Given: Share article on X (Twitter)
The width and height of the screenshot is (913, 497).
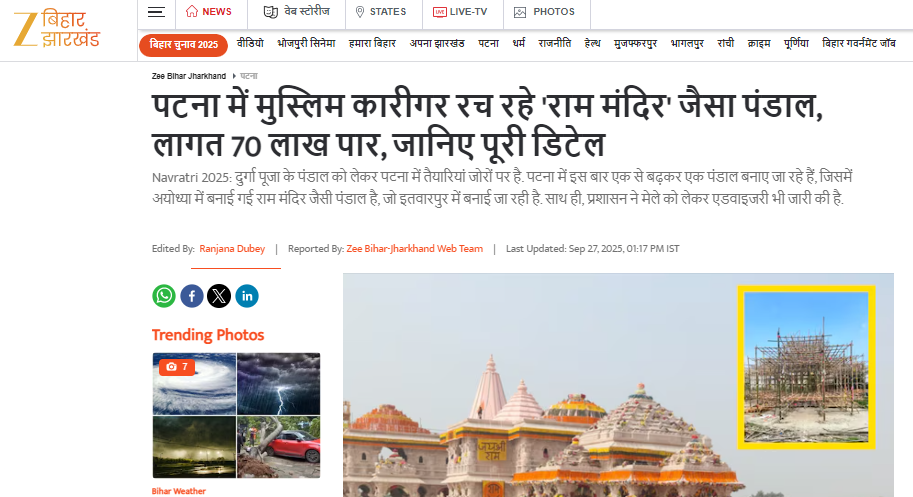Looking at the screenshot, I should click(x=219, y=296).
